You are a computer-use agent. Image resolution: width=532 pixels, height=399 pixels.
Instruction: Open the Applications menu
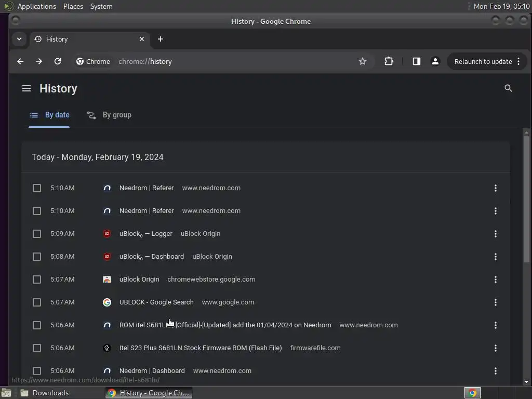37,6
